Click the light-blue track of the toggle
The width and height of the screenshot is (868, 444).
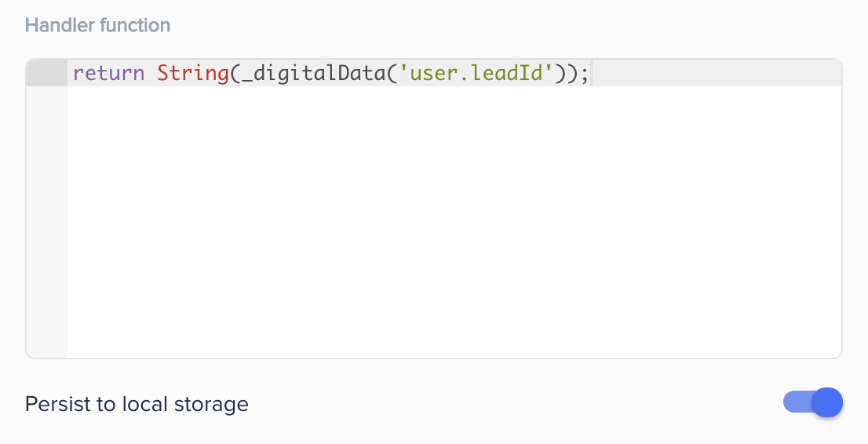pyautogui.click(x=797, y=402)
